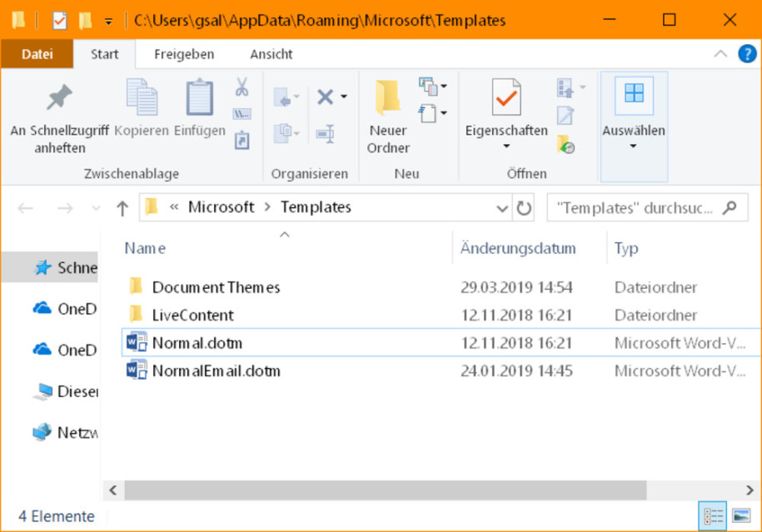Sort by the Name column header
This screenshot has width=762, height=532.
(x=145, y=248)
